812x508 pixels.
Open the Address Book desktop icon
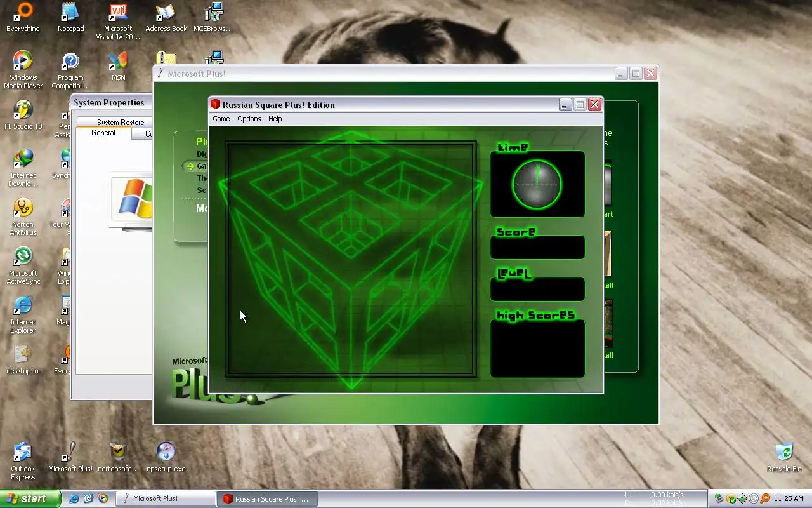click(166, 17)
